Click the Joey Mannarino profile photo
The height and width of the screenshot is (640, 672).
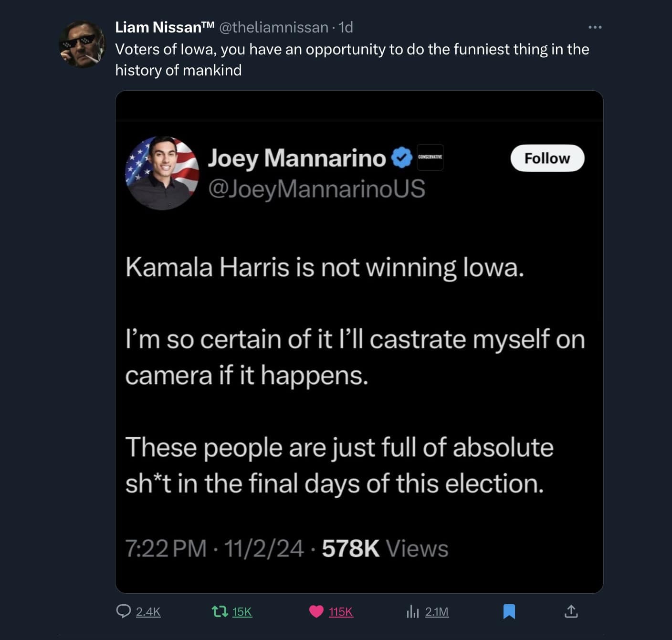(162, 173)
